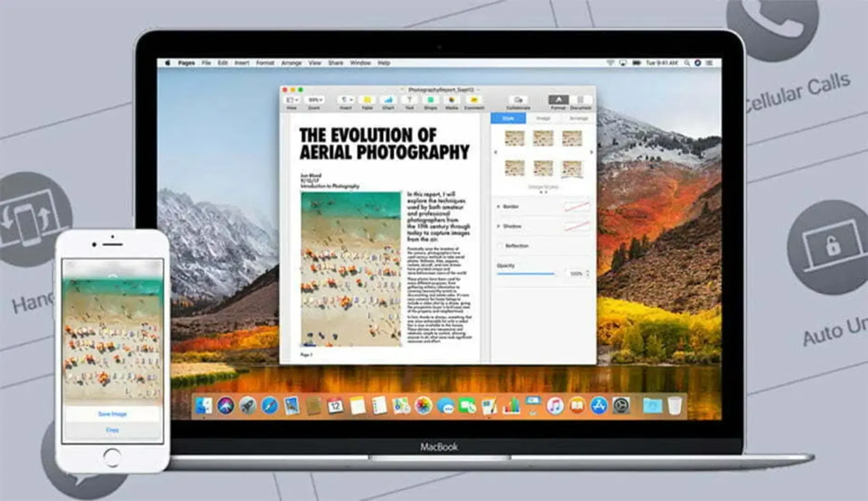Insert a Chart from the toolbar
The height and width of the screenshot is (501, 868).
coord(388,100)
